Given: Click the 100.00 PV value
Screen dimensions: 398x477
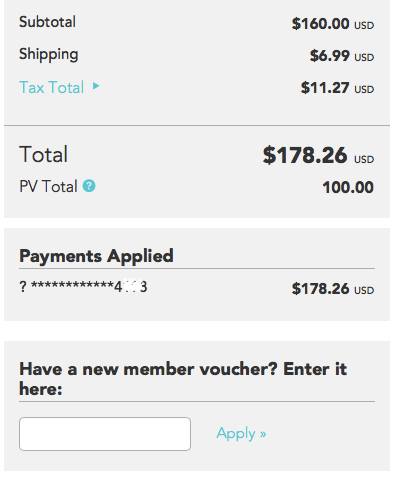Looking at the screenshot, I should coord(348,187).
